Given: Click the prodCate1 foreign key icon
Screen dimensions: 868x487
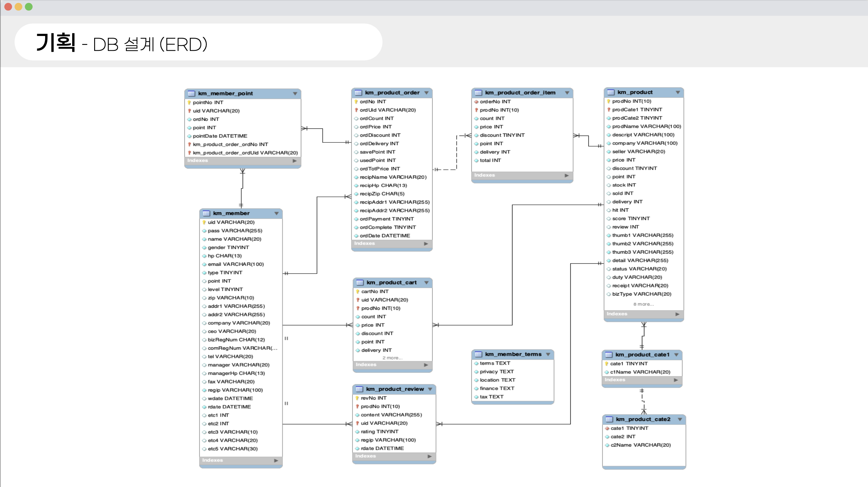Looking at the screenshot, I should click(609, 110).
